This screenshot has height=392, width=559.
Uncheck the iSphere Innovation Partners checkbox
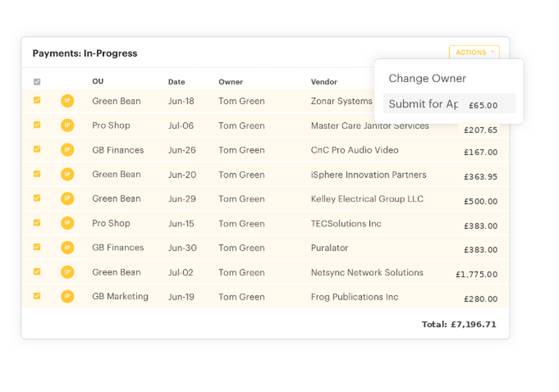click(37, 174)
